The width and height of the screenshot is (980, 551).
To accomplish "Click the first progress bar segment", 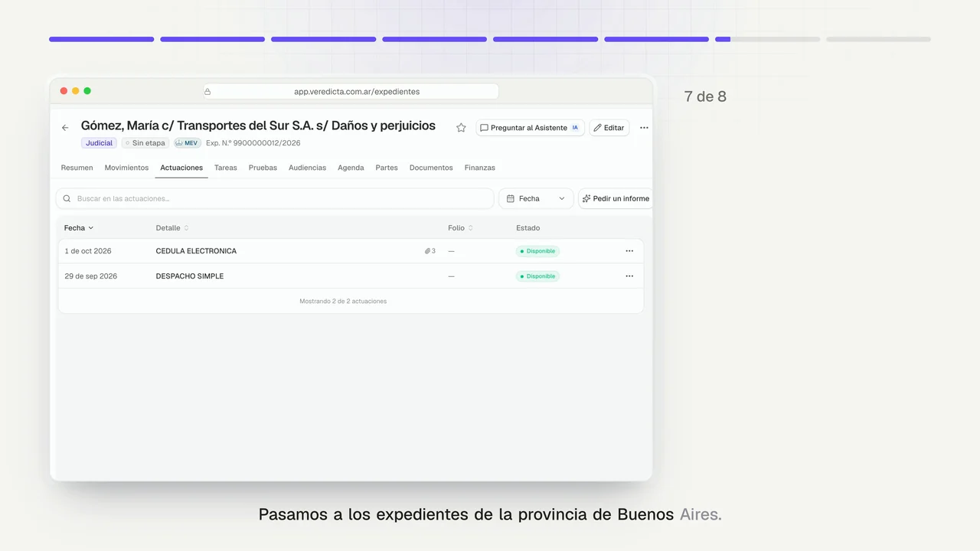I will [x=102, y=39].
